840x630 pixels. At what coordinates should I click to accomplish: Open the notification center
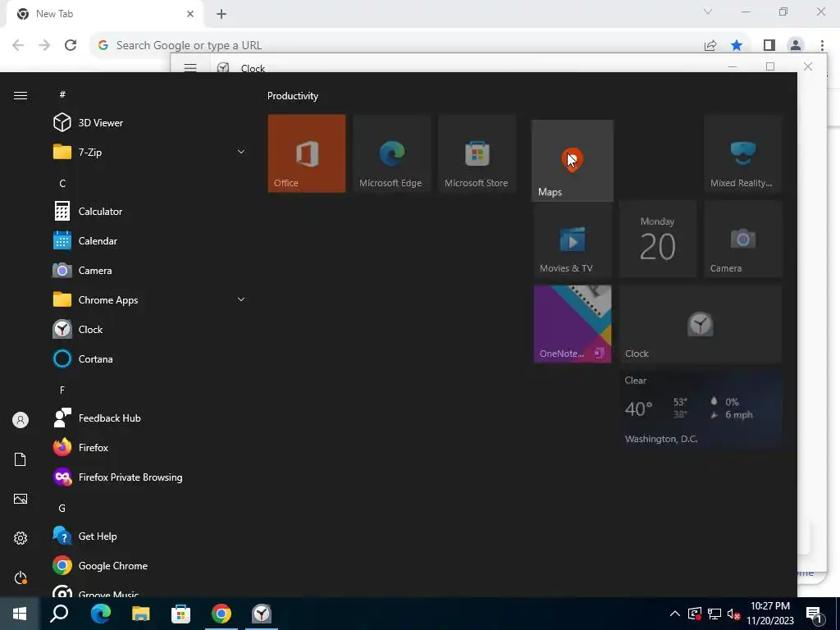(x=813, y=614)
